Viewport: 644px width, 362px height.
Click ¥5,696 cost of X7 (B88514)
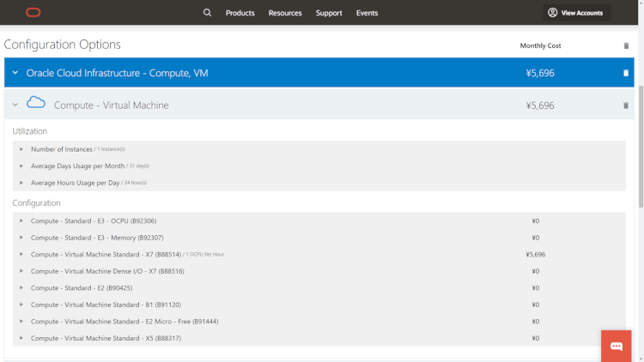pos(536,255)
